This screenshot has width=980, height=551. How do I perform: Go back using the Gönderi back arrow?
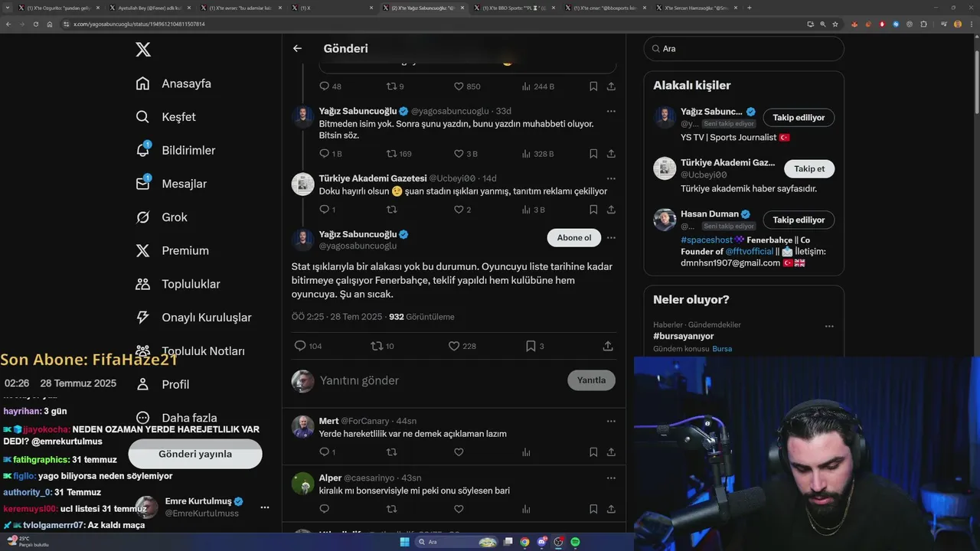pos(297,48)
